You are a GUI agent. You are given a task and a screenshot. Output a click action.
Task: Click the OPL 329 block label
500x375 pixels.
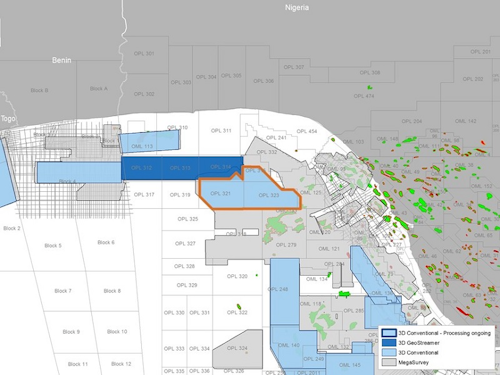[x=187, y=285]
